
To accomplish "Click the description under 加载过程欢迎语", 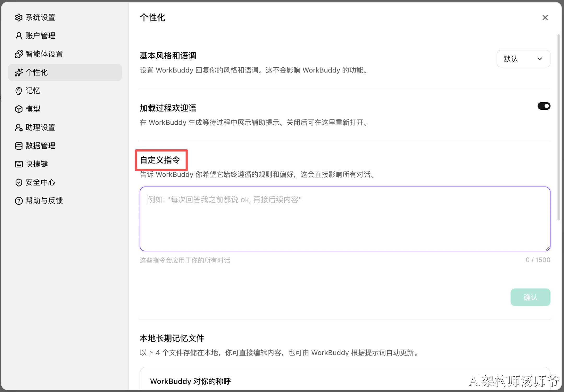I will tap(255, 122).
